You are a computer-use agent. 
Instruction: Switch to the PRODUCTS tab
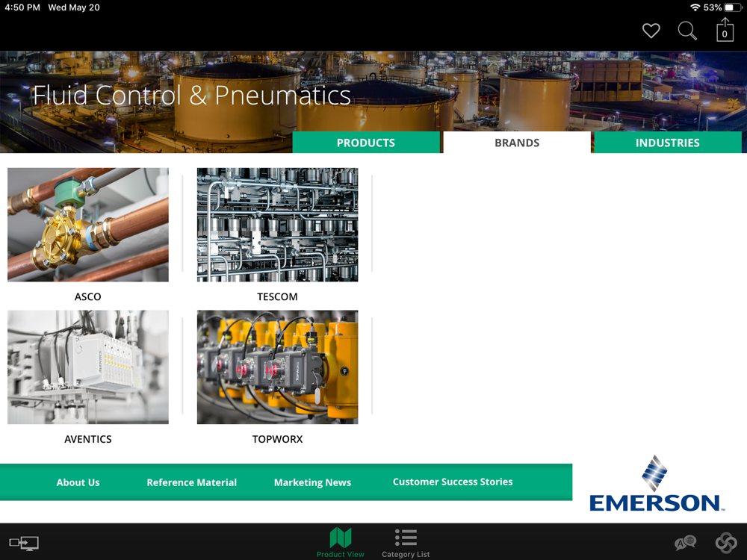click(x=366, y=143)
